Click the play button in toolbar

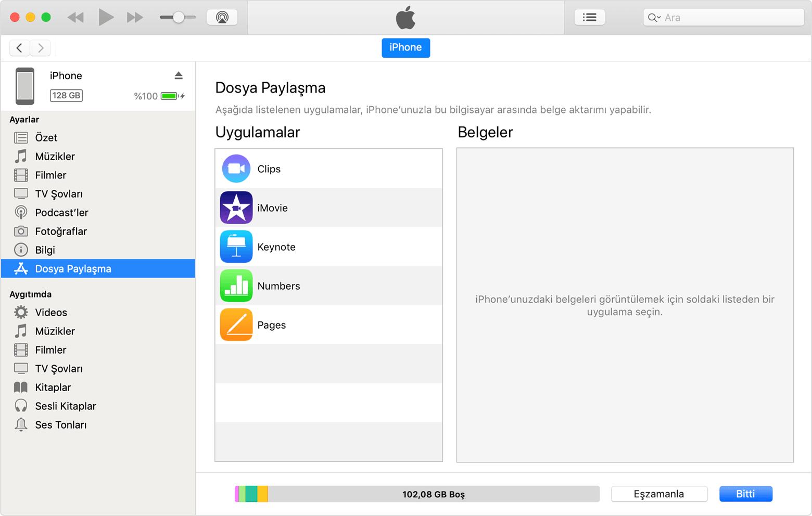[x=106, y=17]
